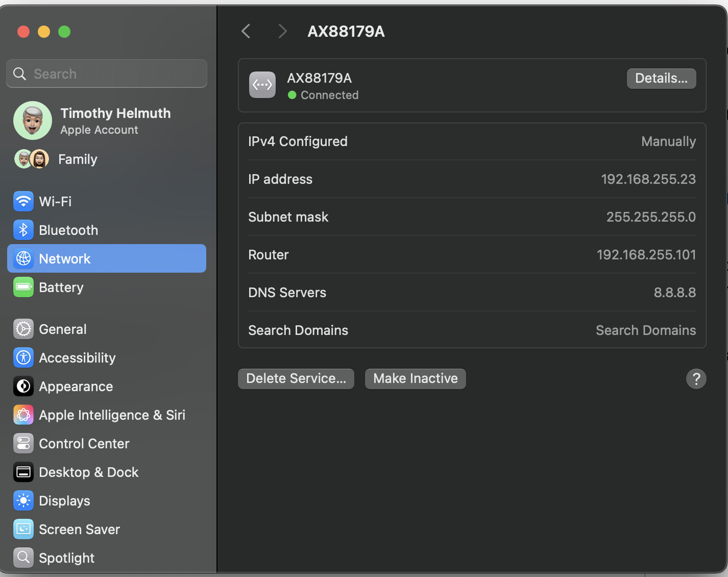Focus the Search field in sidebar

click(x=107, y=74)
